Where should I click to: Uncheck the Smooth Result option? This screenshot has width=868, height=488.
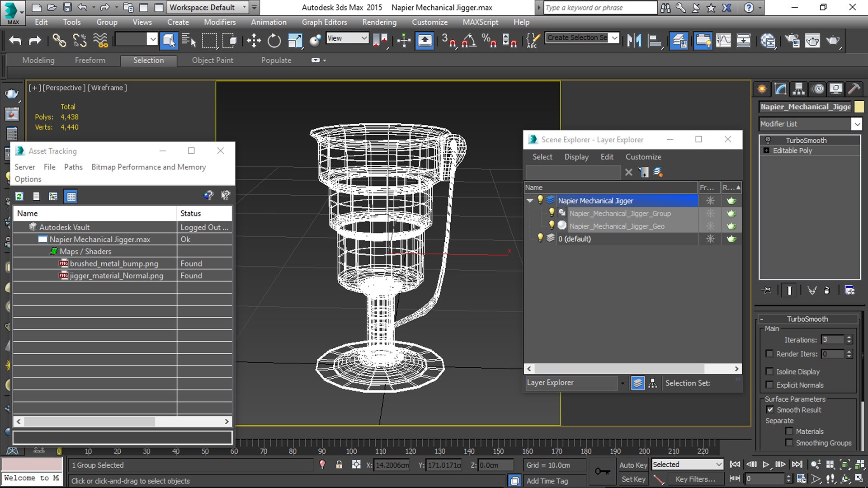pos(770,409)
